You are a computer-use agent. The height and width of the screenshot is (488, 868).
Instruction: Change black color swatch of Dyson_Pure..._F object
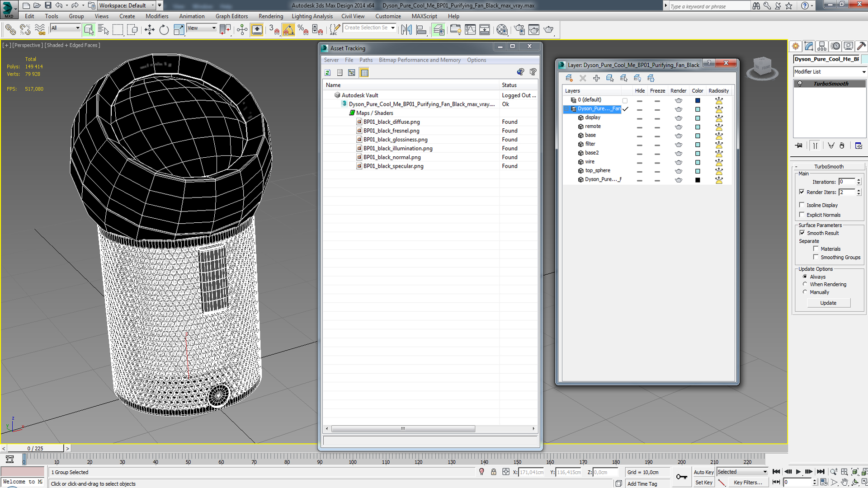(697, 180)
